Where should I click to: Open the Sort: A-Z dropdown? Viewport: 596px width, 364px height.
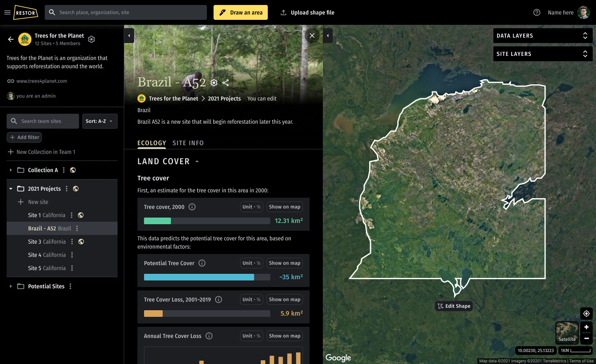pyautogui.click(x=100, y=121)
